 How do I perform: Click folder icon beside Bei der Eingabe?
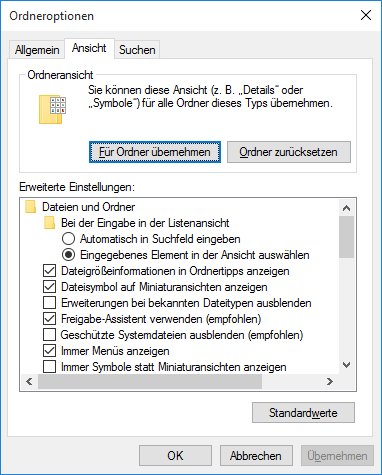[x=49, y=223]
